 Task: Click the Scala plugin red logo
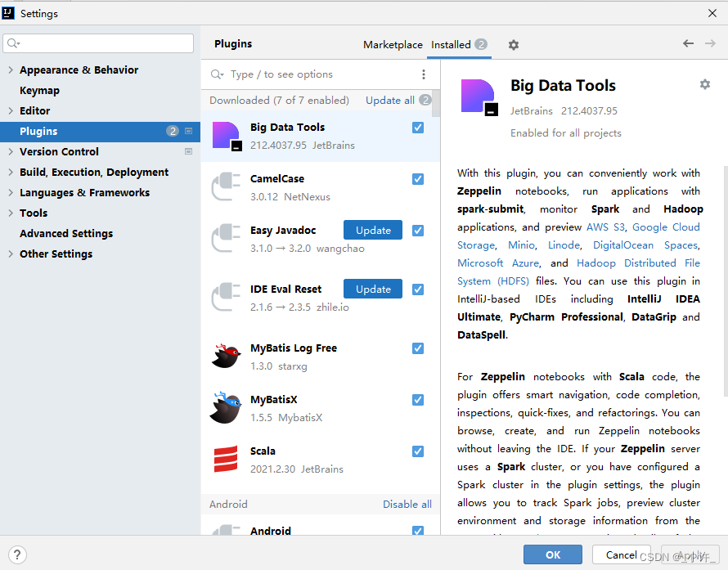coord(226,459)
